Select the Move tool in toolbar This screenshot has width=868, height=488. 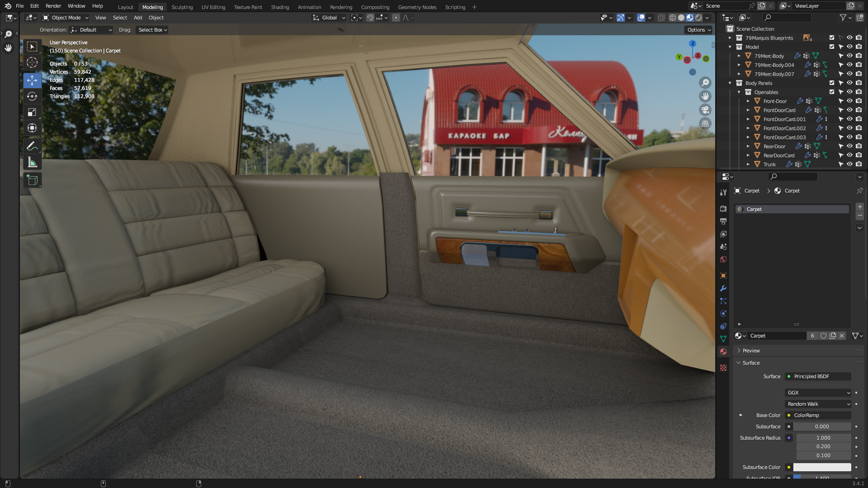(x=32, y=80)
